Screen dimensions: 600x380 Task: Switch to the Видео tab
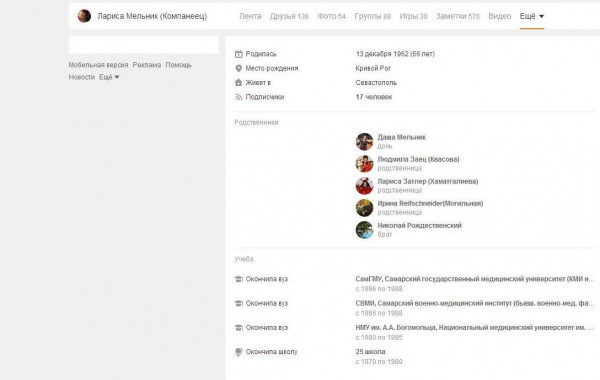(499, 16)
